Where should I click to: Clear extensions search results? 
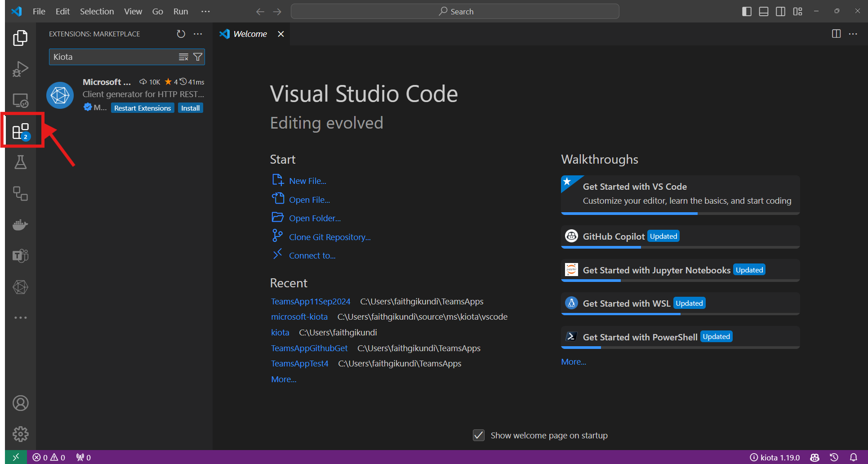[183, 57]
